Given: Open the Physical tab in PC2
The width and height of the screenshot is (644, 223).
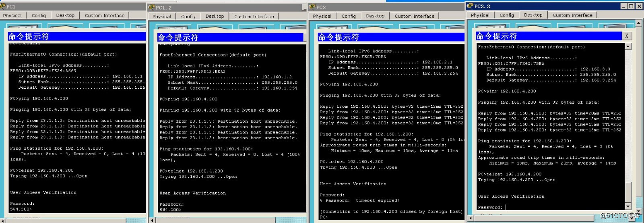Looking at the screenshot, I should coord(322,16).
